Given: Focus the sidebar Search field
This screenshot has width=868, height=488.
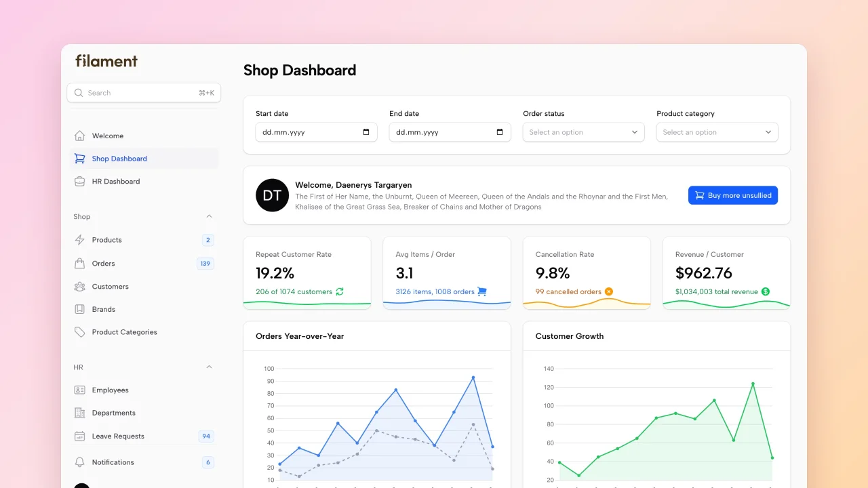Looking at the screenshot, I should 144,93.
